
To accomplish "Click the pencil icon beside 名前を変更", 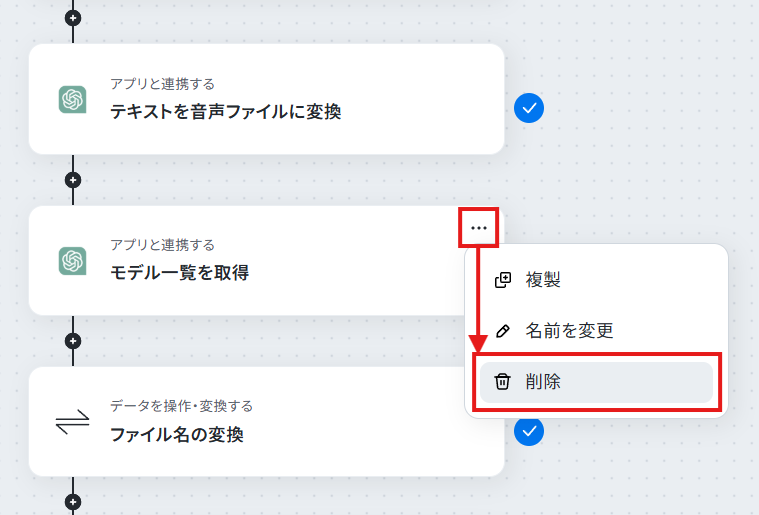I will tap(503, 331).
